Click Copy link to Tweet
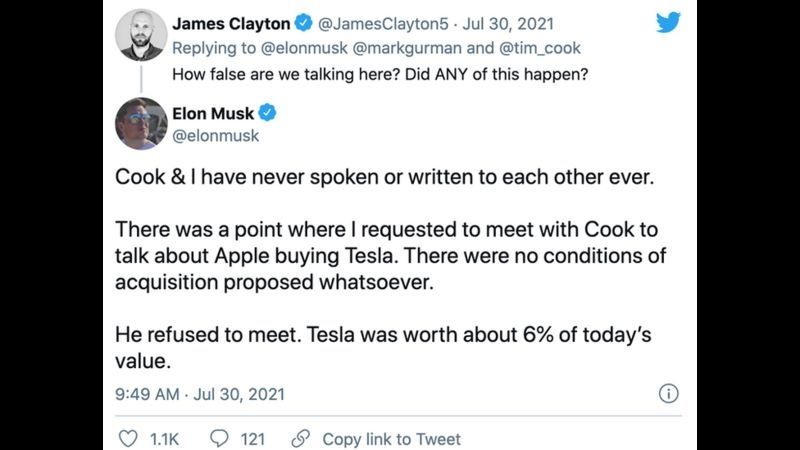The height and width of the screenshot is (450, 800). tap(391, 439)
